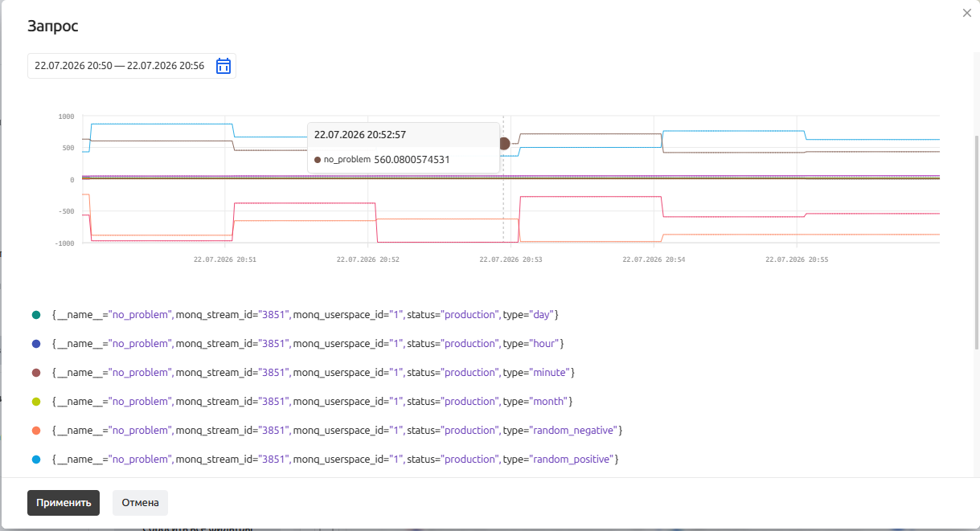Select the legend entry with type="day"
Screen dimensions: 980x531
pyautogui.click(x=305, y=315)
